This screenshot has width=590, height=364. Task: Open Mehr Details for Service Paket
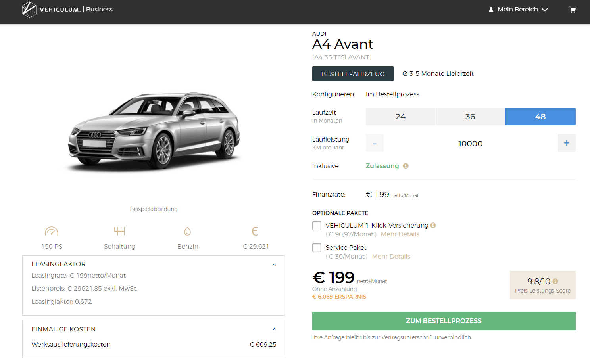pos(391,257)
